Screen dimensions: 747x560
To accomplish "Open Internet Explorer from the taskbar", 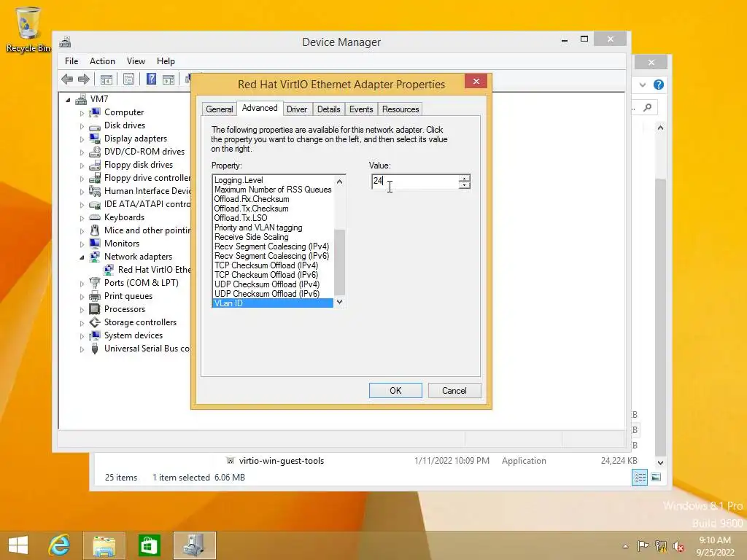I will coord(60,545).
